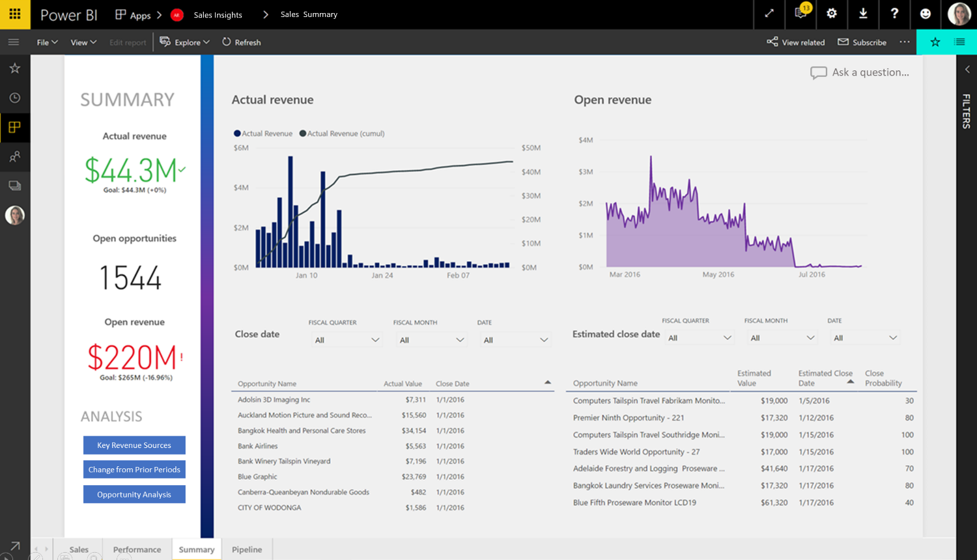Select Adolsin 3D Imaging Inc row
This screenshot has width=977, height=560.
click(x=393, y=400)
